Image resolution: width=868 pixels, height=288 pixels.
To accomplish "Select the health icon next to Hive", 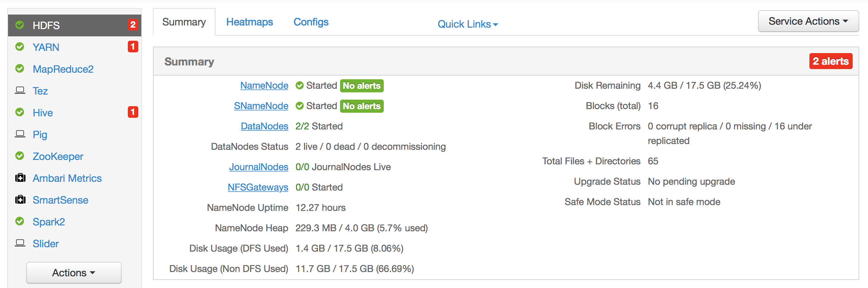I will tap(20, 112).
